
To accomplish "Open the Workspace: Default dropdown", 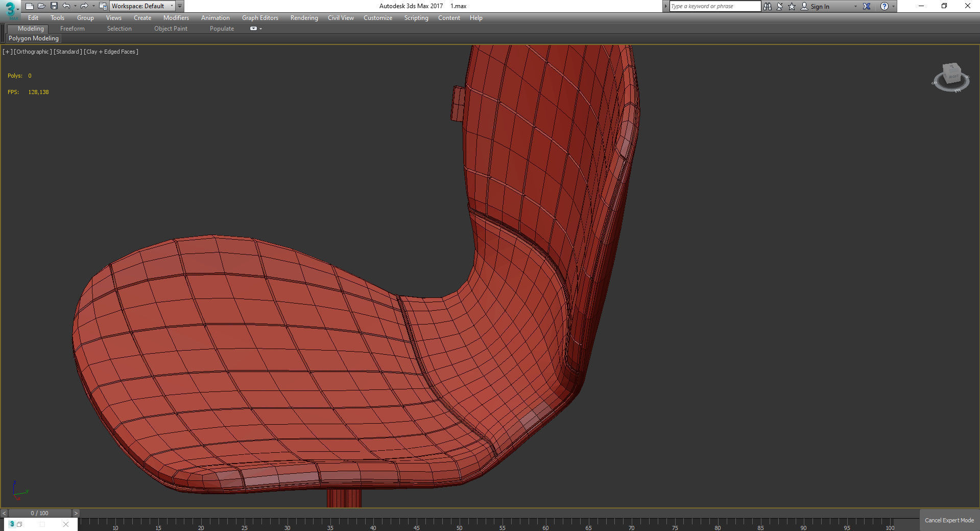I will tap(142, 6).
